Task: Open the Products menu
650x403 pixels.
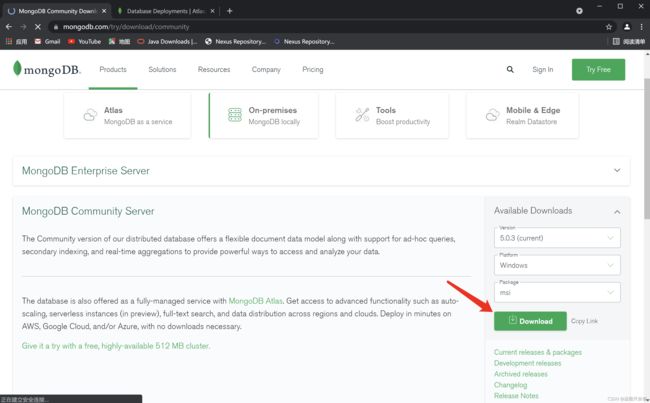Action: point(113,69)
